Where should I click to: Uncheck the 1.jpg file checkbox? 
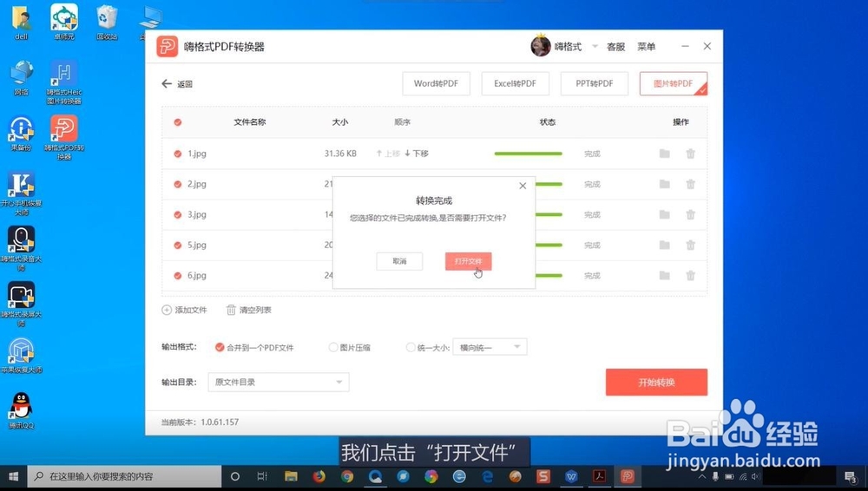pyautogui.click(x=178, y=154)
